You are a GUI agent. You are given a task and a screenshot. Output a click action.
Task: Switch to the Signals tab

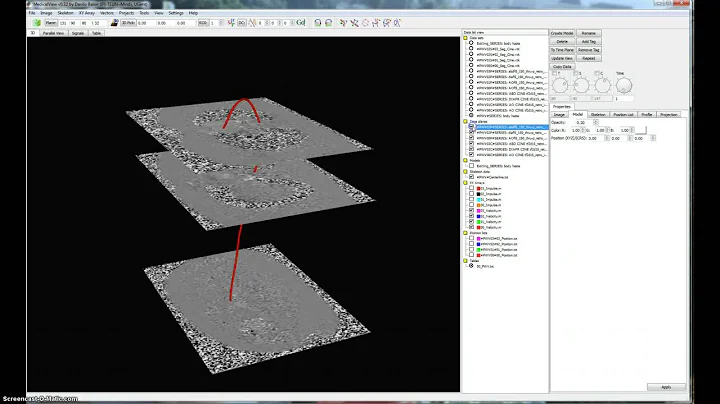pos(78,33)
